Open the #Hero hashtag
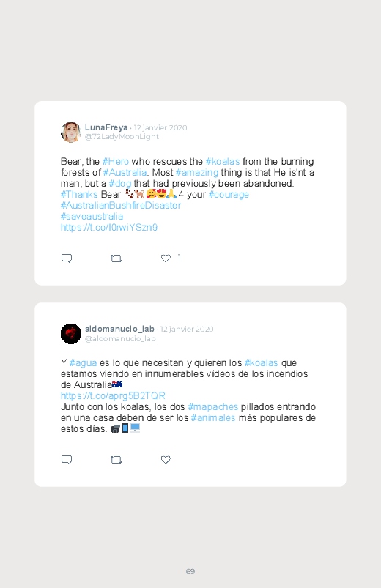This screenshot has height=588, width=381. coord(116,162)
